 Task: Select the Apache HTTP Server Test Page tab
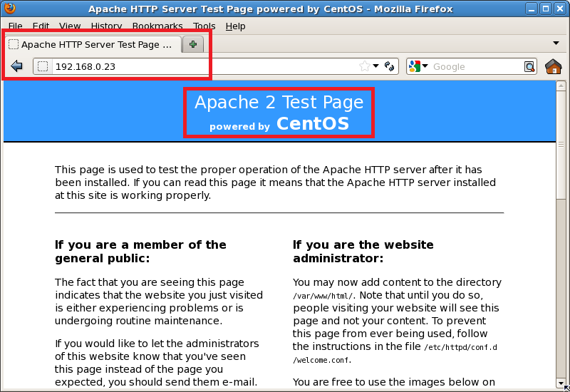click(93, 44)
